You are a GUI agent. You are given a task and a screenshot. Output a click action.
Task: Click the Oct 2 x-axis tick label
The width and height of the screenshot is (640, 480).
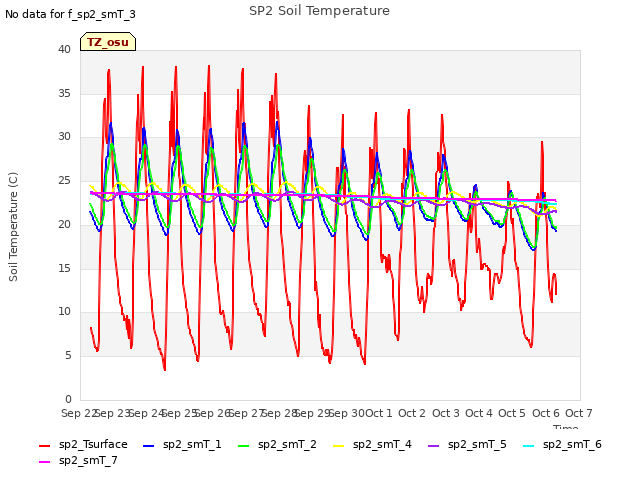click(412, 413)
